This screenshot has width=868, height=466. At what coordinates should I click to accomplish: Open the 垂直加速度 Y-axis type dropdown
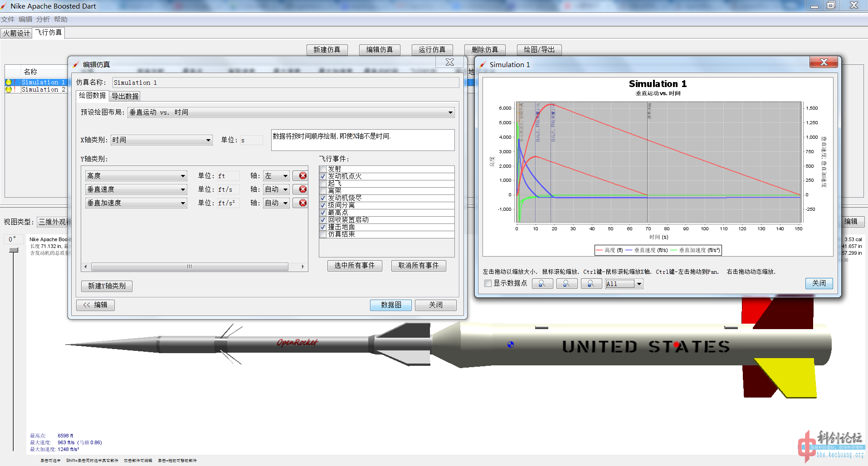tap(136, 203)
